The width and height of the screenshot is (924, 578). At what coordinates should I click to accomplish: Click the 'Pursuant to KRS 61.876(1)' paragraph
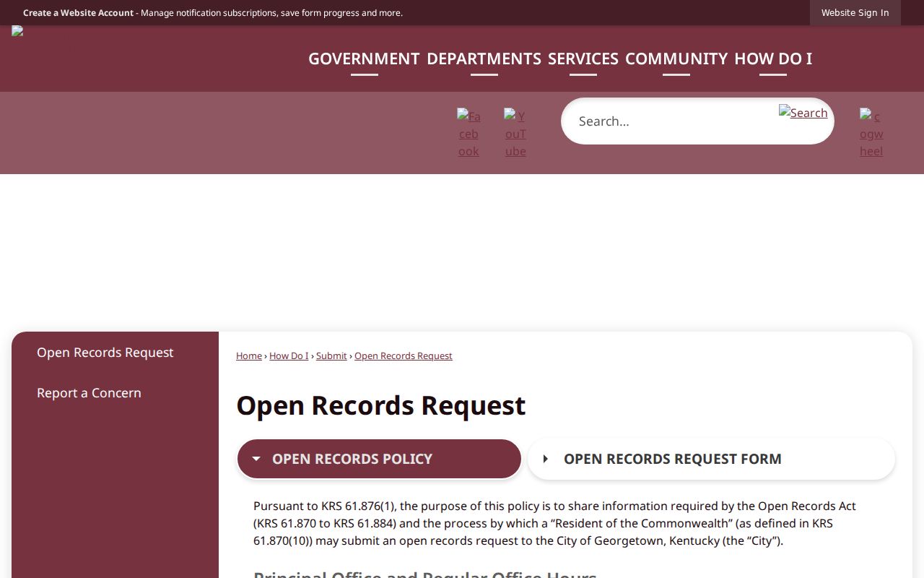(554, 523)
